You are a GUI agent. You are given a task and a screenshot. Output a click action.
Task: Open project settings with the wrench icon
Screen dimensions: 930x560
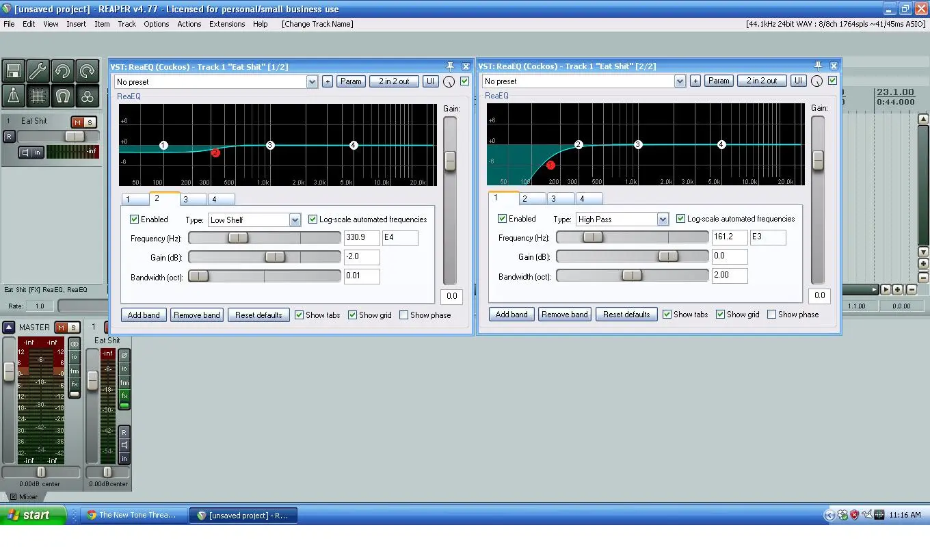[x=38, y=71]
